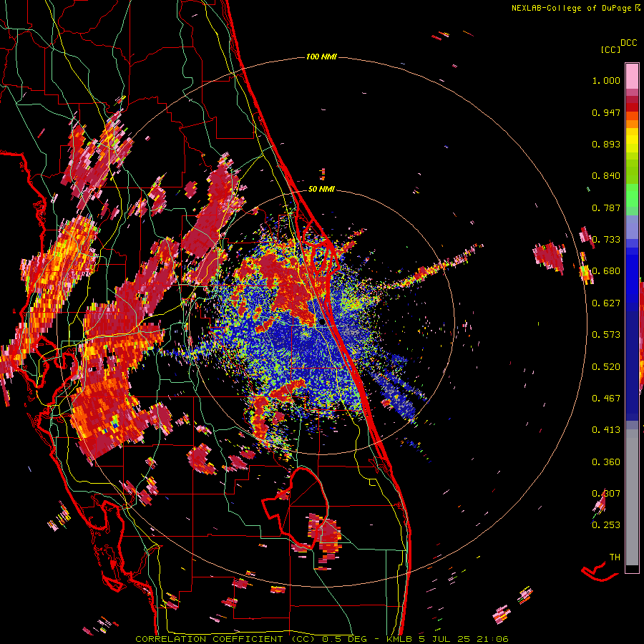644x644 pixels.
Task: Select the 0.467 scale value
Action: [606, 399]
